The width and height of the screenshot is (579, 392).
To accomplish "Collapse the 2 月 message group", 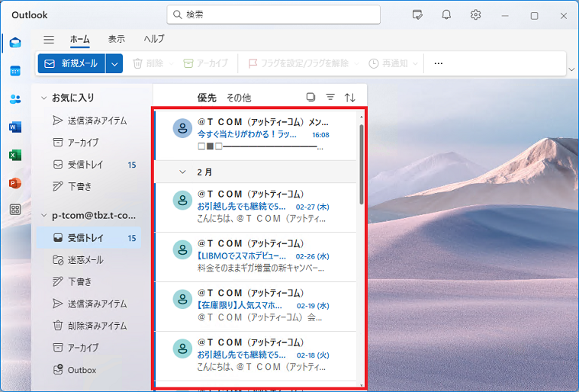I will [182, 172].
